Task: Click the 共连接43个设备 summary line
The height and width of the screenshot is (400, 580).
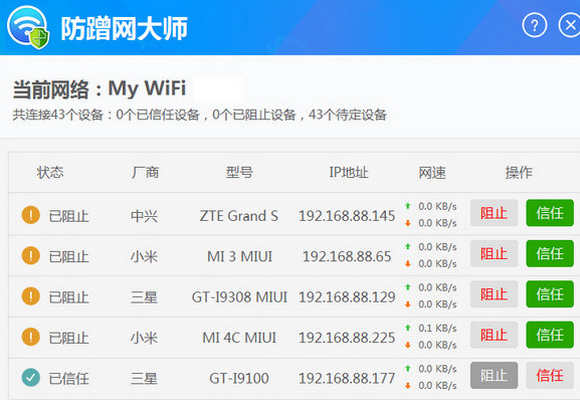Action: [x=200, y=115]
